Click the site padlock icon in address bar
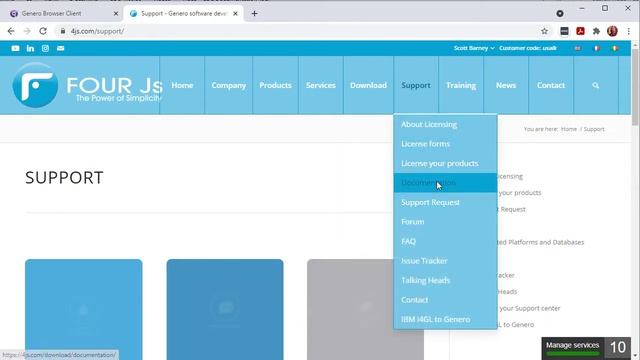640x360 pixels. (x=62, y=31)
